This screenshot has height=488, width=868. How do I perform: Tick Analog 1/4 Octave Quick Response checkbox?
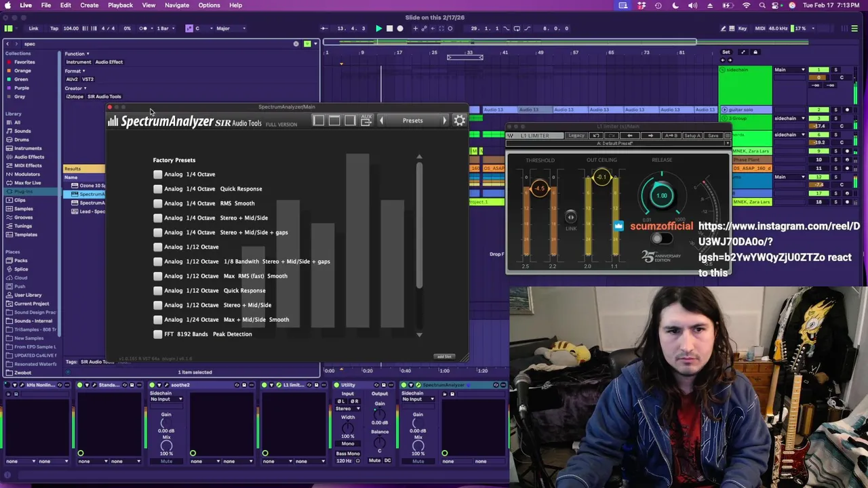coord(158,188)
